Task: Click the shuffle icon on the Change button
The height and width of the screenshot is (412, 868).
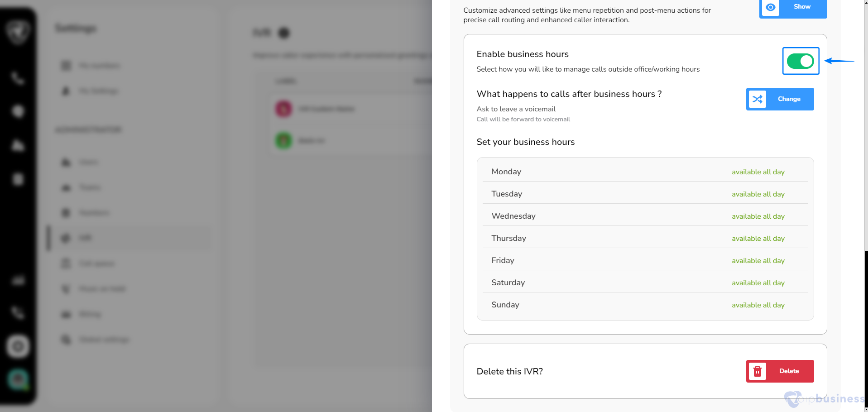Action: click(758, 99)
